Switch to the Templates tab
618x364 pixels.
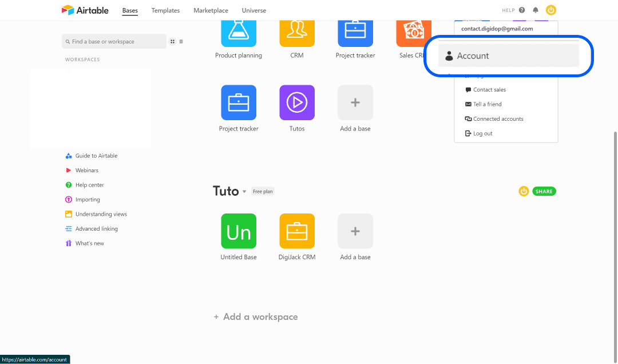pos(165,10)
